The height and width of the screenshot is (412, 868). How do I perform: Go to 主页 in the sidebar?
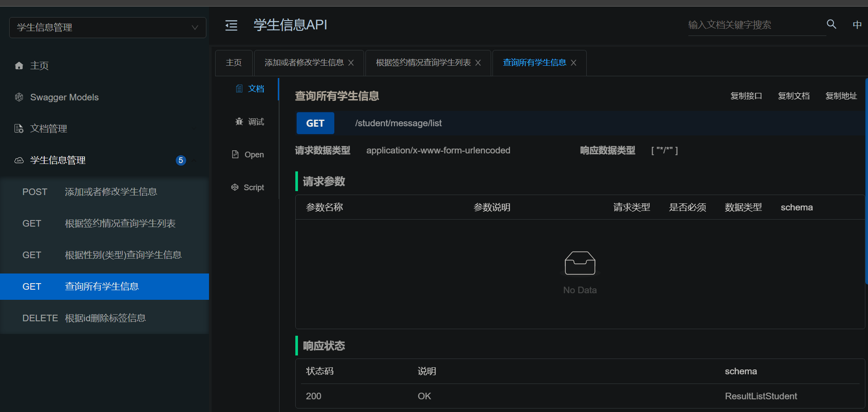pyautogui.click(x=104, y=66)
